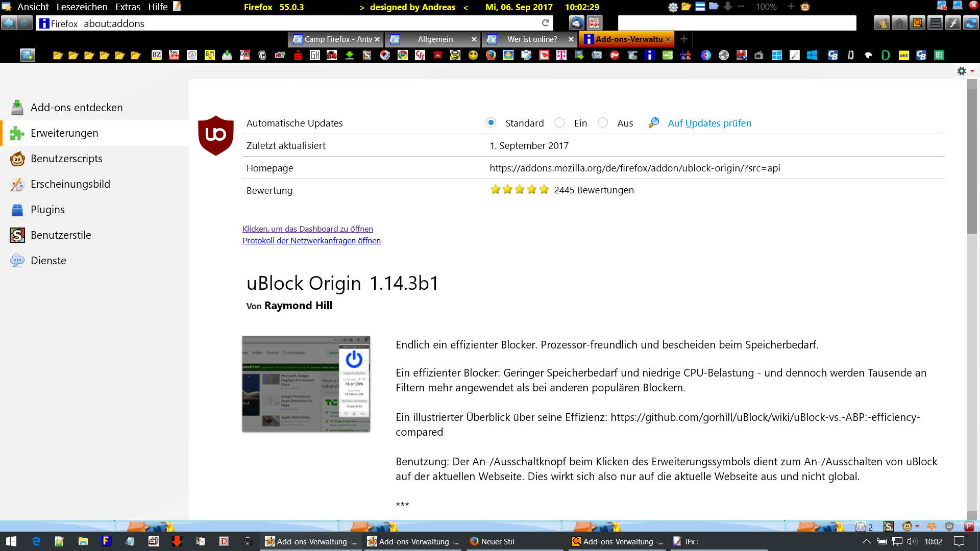Click the home icon in the toolbar

pos(899,23)
